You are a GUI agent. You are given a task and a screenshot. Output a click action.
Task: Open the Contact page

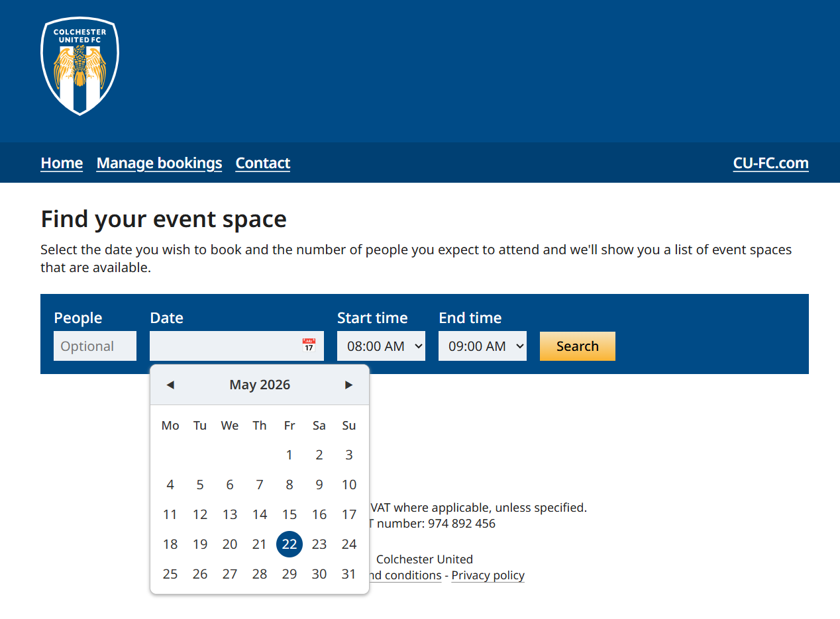263,163
